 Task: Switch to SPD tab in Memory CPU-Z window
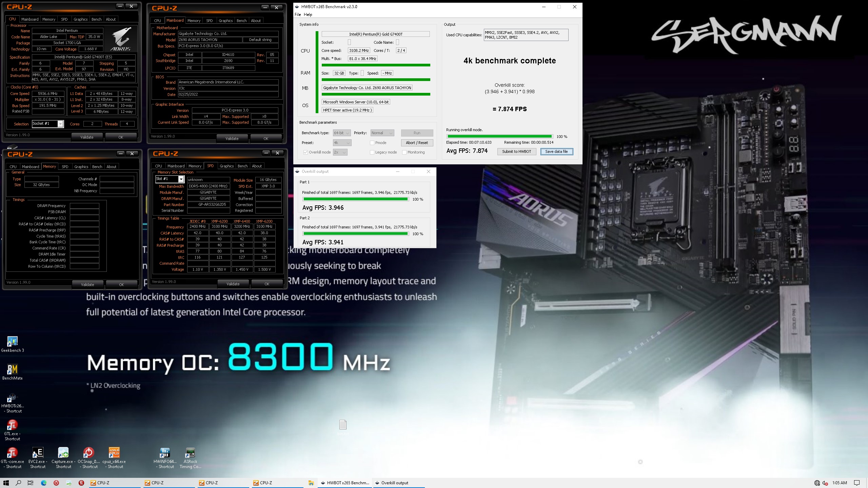65,167
